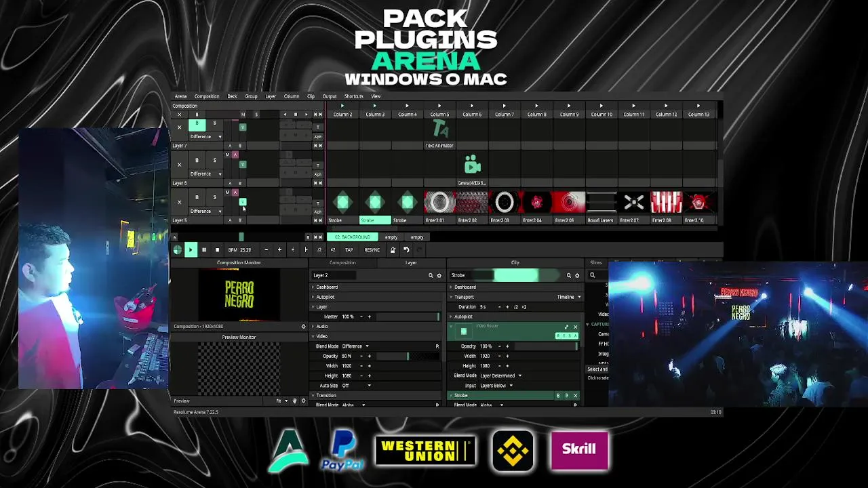Adjust the Layer Master slider
Screen dimensions: 868x488
[x=408, y=317]
